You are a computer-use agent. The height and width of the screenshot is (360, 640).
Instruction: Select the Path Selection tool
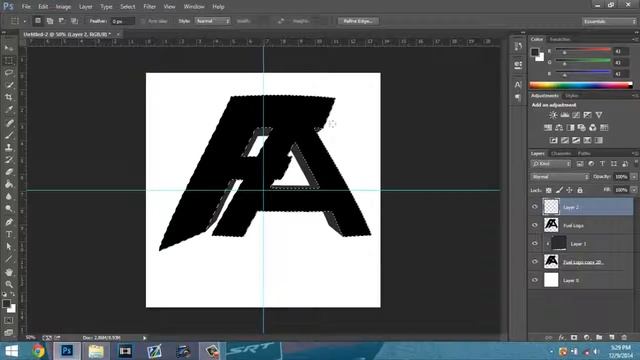tap(9, 247)
